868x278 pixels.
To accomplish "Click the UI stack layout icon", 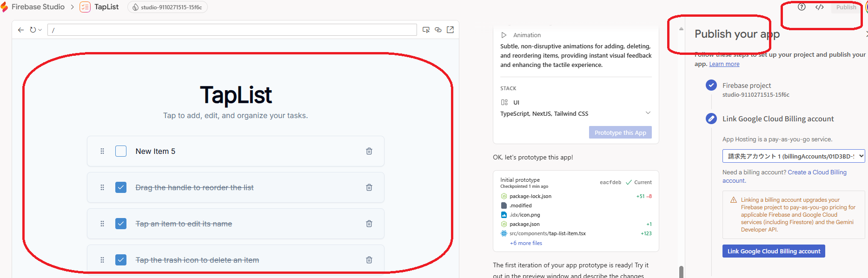I will (504, 102).
